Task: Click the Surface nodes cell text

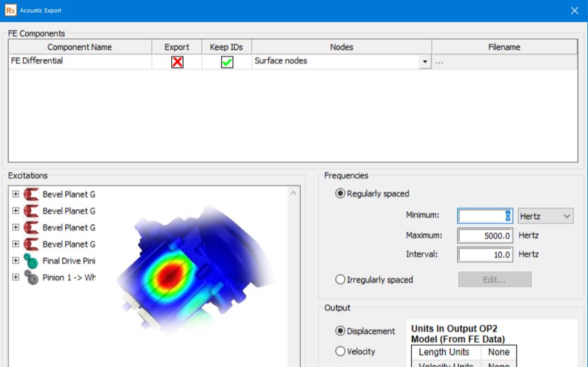Action: click(281, 60)
